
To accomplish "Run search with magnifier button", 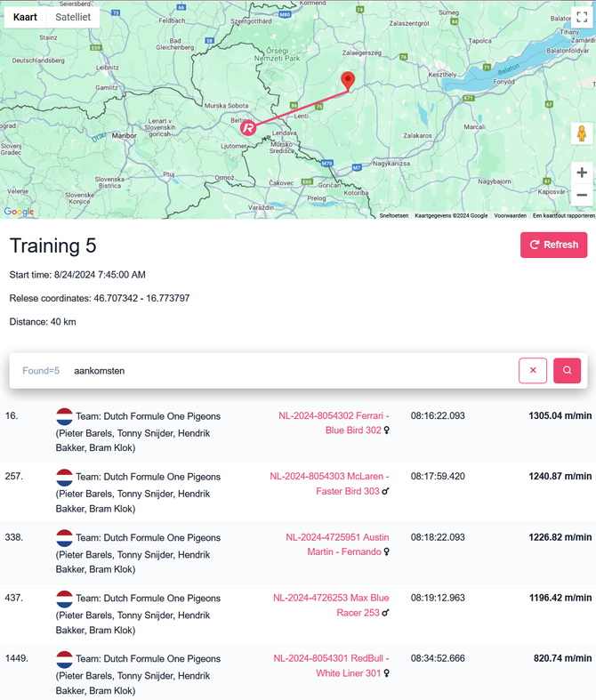I will pyautogui.click(x=567, y=371).
